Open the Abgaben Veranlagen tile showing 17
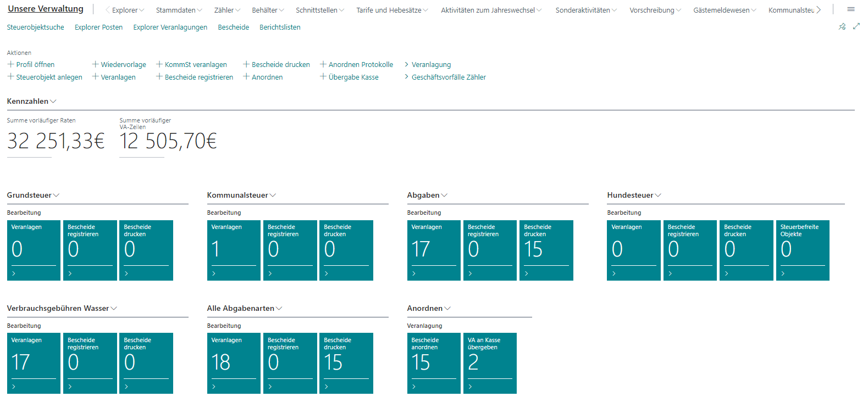The height and width of the screenshot is (402, 868). point(433,250)
